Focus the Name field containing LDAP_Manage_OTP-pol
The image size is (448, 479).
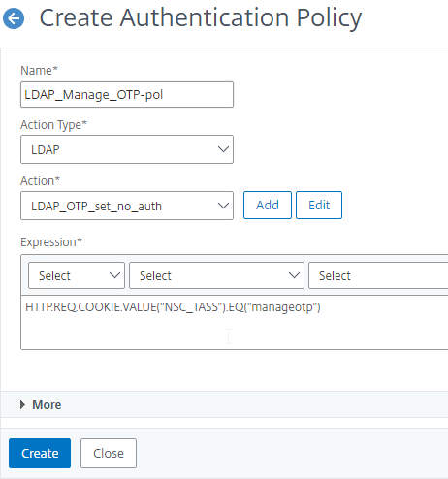pyautogui.click(x=127, y=94)
